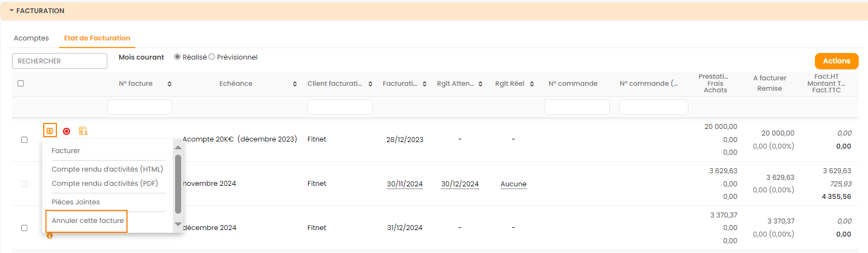Sort by N° facture column arrows
This screenshot has width=868, height=253.
point(170,84)
